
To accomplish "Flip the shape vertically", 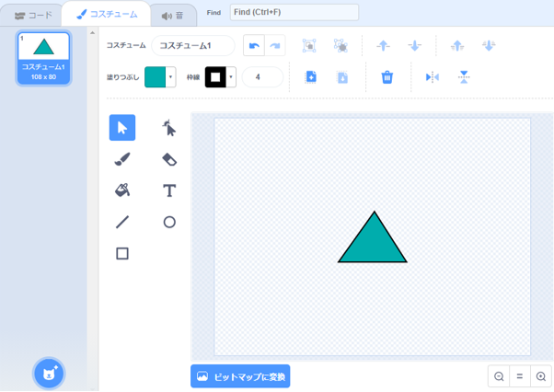I will pyautogui.click(x=464, y=77).
